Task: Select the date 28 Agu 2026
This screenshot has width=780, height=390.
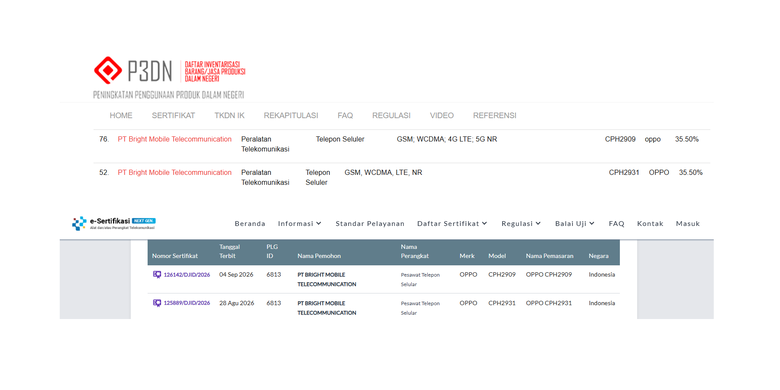Action: coord(237,302)
